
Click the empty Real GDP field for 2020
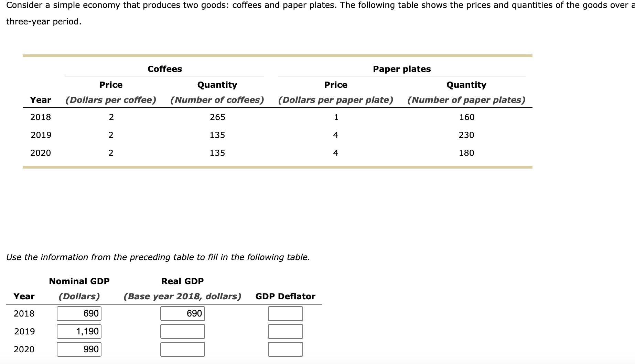click(182, 349)
